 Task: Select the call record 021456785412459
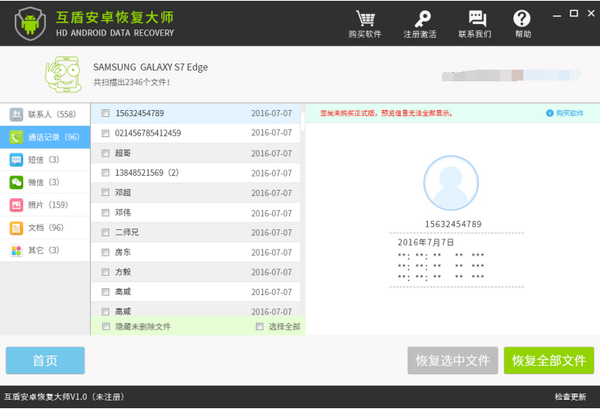tap(196, 133)
